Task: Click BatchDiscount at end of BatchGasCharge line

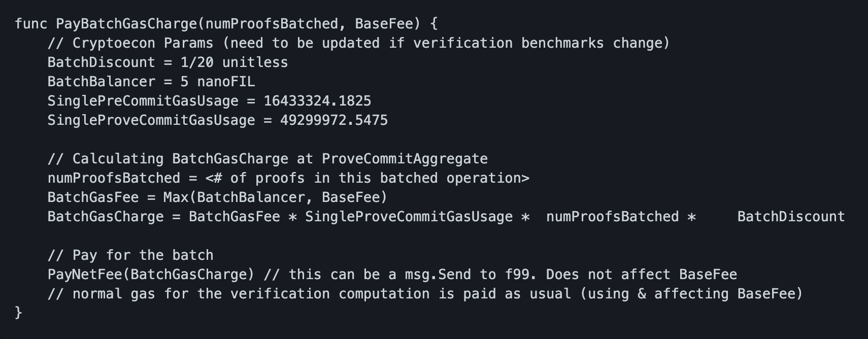Action: (791, 217)
